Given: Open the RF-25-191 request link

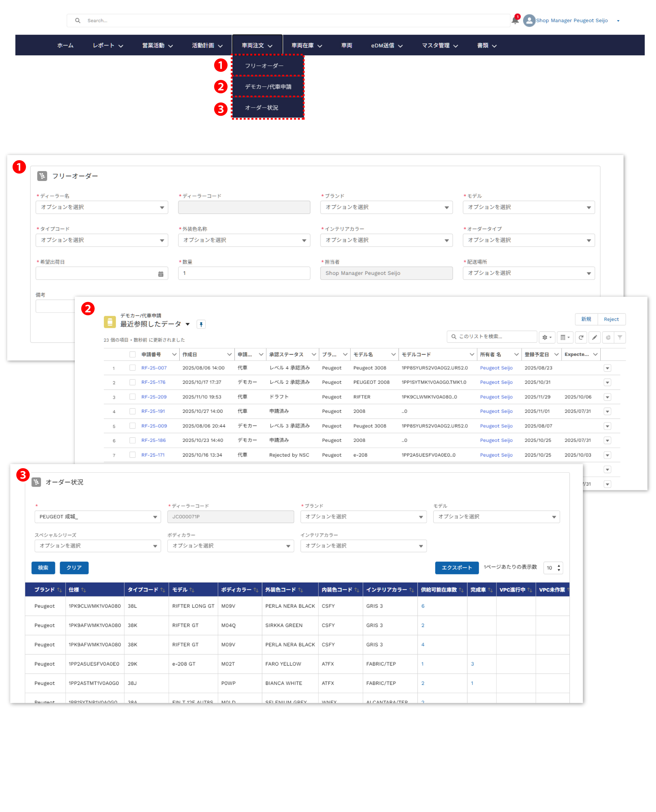Looking at the screenshot, I should click(x=153, y=411).
